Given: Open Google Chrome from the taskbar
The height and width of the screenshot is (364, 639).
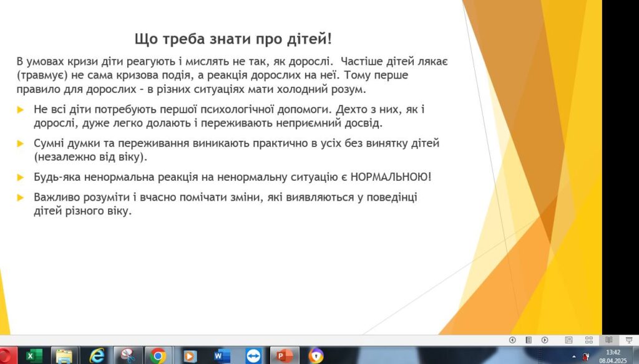Looking at the screenshot, I should point(158,356).
